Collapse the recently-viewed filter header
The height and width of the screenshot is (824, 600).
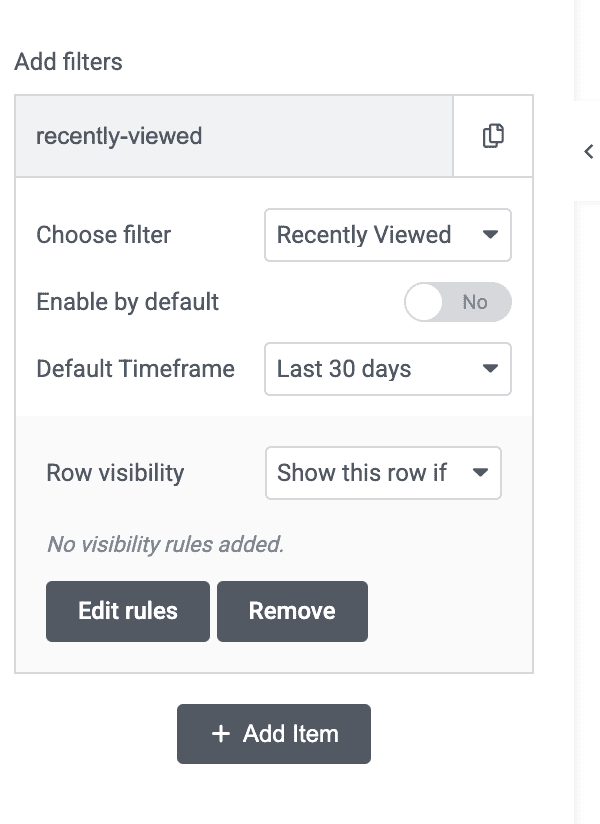click(x=234, y=136)
